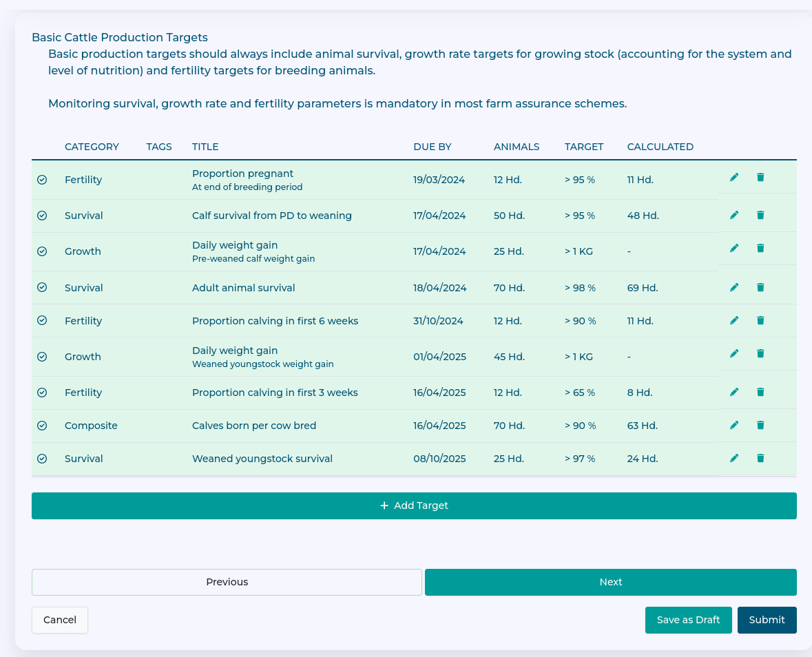
Task: Delete the Proportion pregnant target
Action: pos(760,178)
